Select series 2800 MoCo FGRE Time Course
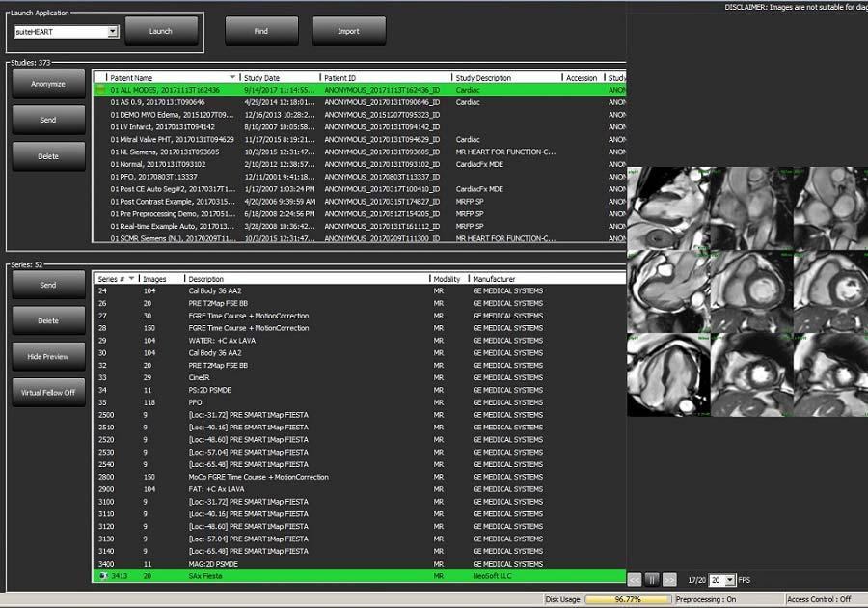The width and height of the screenshot is (868, 608). click(x=360, y=477)
